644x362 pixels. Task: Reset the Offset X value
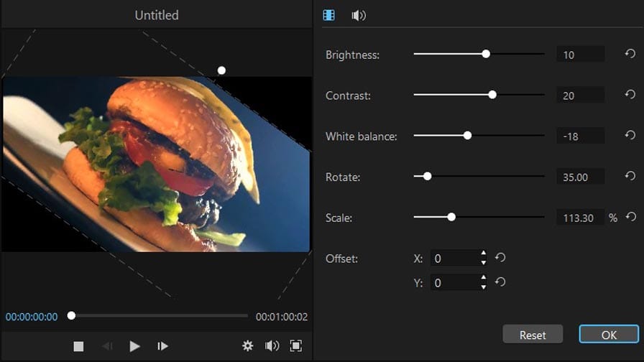coord(500,257)
